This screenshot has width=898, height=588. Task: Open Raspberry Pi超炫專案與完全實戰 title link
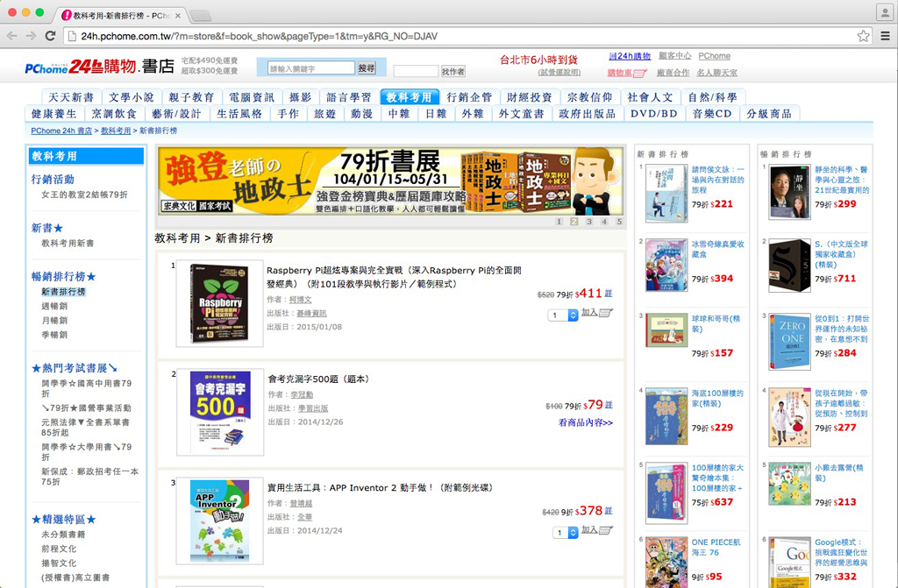click(x=394, y=277)
